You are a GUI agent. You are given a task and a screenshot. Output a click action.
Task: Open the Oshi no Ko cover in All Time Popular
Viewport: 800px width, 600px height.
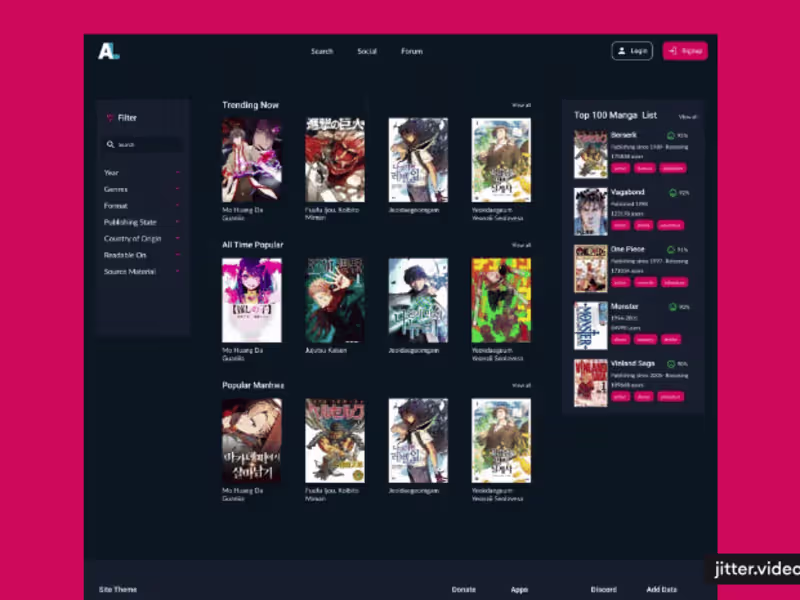[252, 300]
